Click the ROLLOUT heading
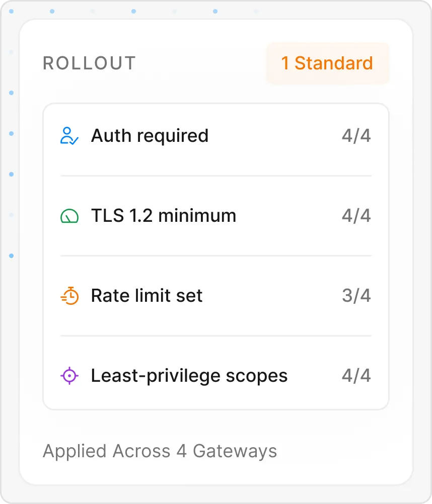This screenshot has width=432, height=504. click(x=90, y=63)
